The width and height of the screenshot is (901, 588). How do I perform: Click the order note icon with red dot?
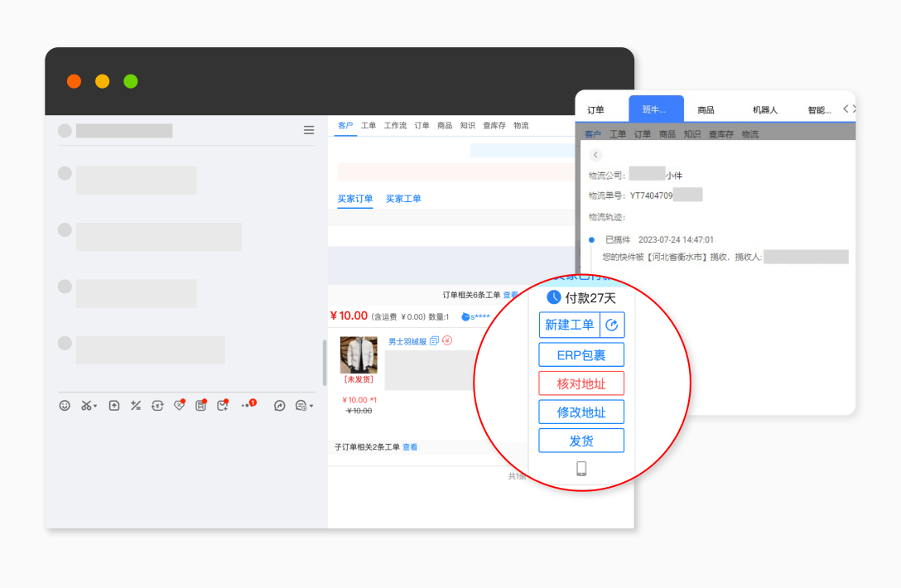click(200, 405)
